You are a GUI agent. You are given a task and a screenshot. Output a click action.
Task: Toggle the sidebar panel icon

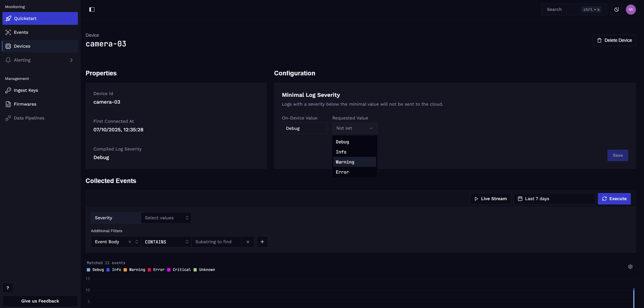pos(92,10)
